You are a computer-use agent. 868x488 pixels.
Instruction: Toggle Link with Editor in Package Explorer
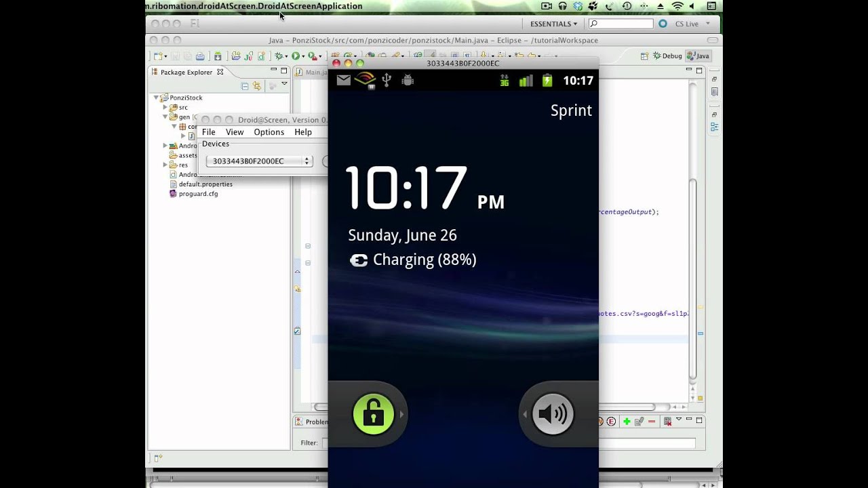257,85
